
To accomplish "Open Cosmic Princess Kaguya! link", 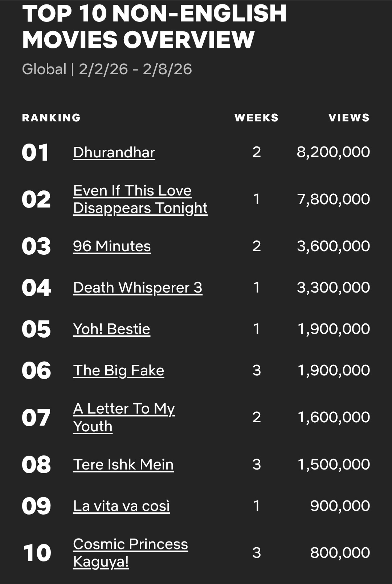I will pos(130,553).
